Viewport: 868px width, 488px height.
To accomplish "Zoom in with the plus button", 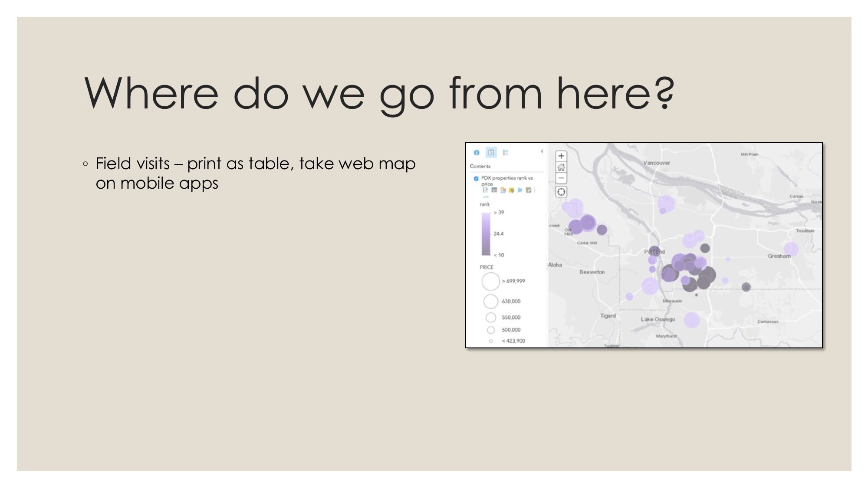I will [561, 156].
